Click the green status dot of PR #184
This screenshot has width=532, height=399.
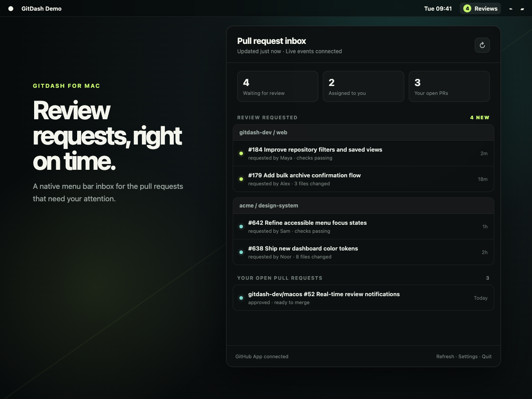click(241, 153)
